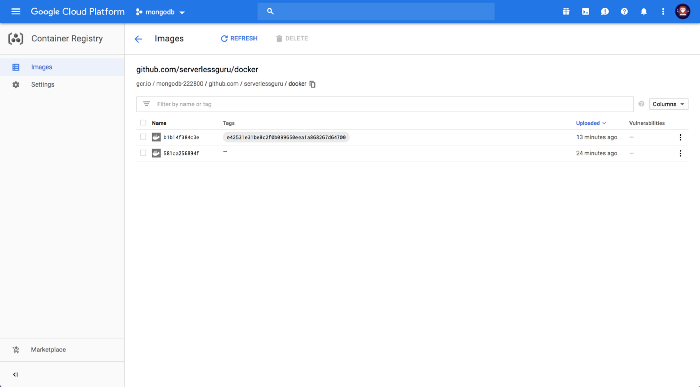Image resolution: width=700 pixels, height=387 pixels.
Task: Click the search magnifier icon
Action: 270,11
